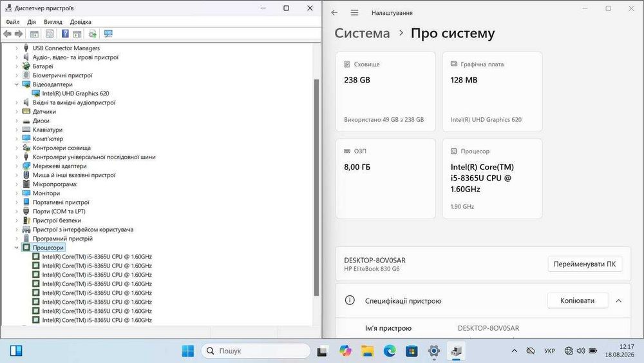Click the Перейменувати ПК button
Screen dimensions: 644x363
coord(585,264)
